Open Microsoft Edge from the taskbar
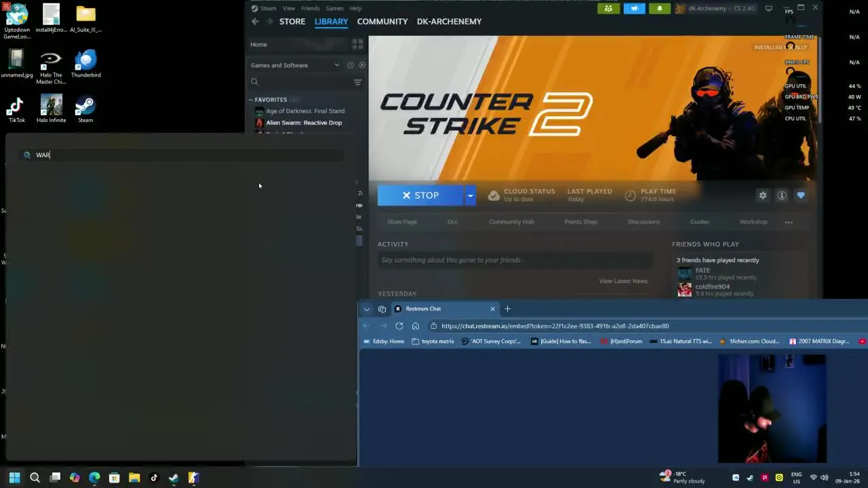This screenshot has height=488, width=868. click(x=94, y=477)
